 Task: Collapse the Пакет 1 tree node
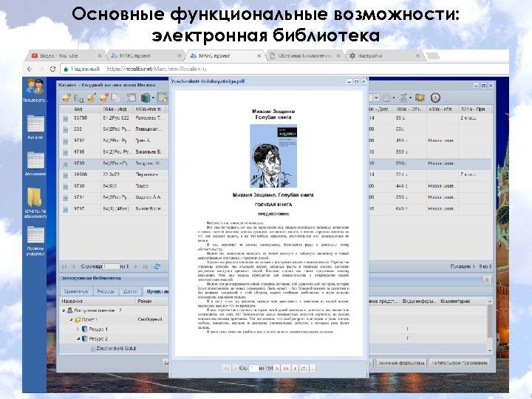[71, 320]
